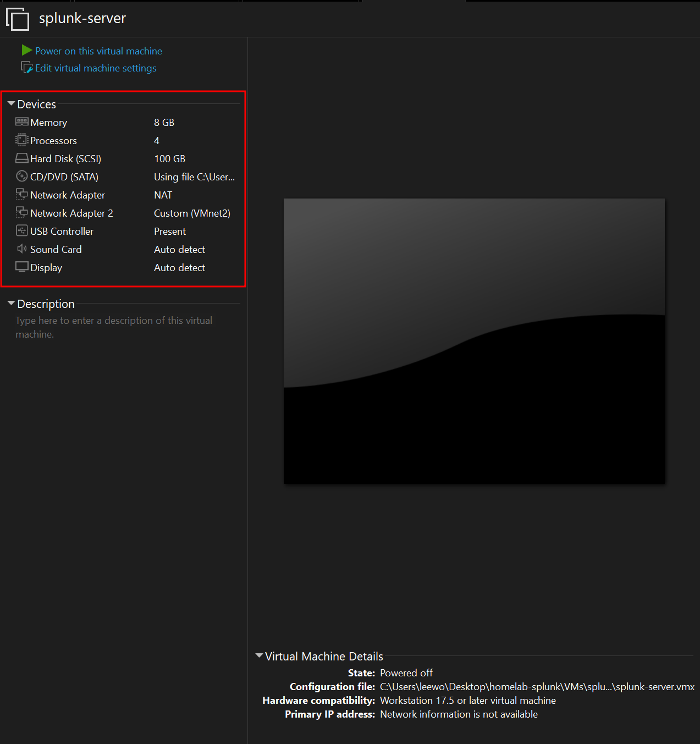Click the Custom (VMnet2) value
This screenshot has height=744, width=700.
[x=192, y=213]
